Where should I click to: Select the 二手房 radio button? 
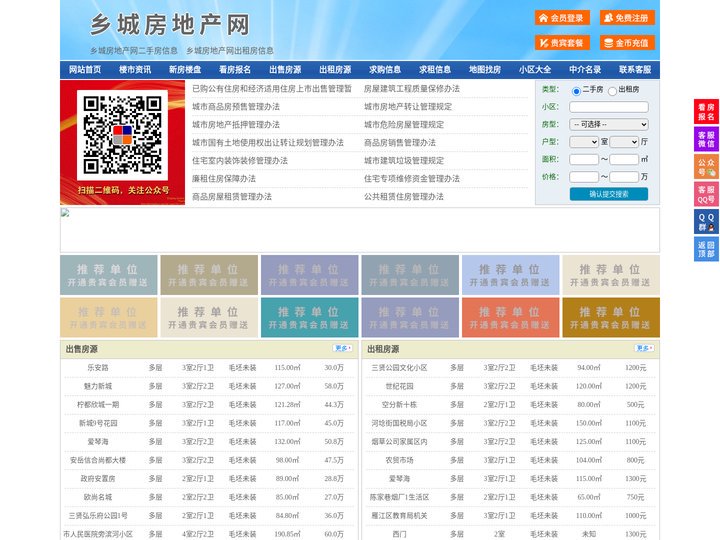576,91
